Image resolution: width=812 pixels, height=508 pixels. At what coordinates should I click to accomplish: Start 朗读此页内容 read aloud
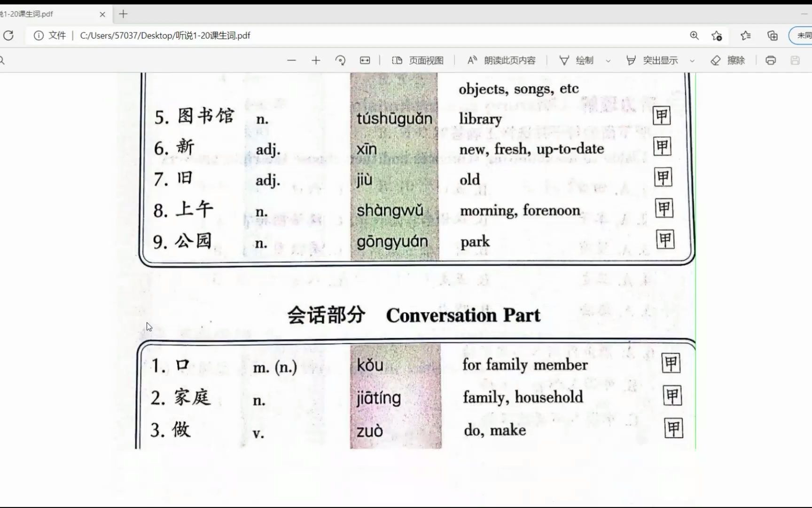[501, 60]
